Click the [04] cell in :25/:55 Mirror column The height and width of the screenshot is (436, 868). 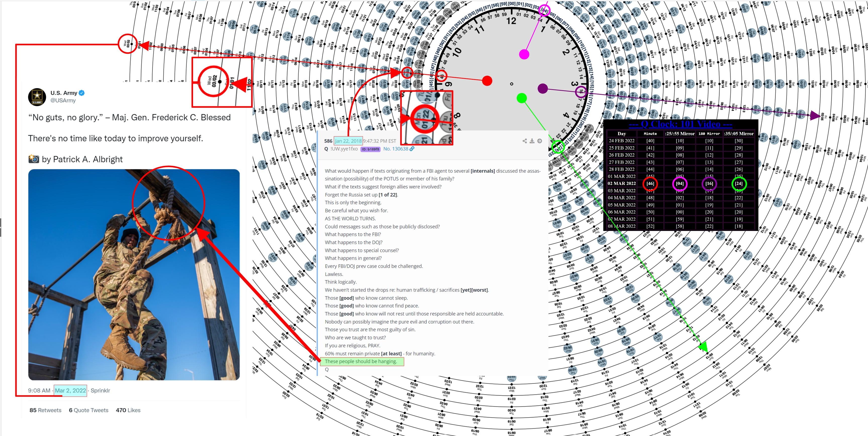pyautogui.click(x=680, y=183)
